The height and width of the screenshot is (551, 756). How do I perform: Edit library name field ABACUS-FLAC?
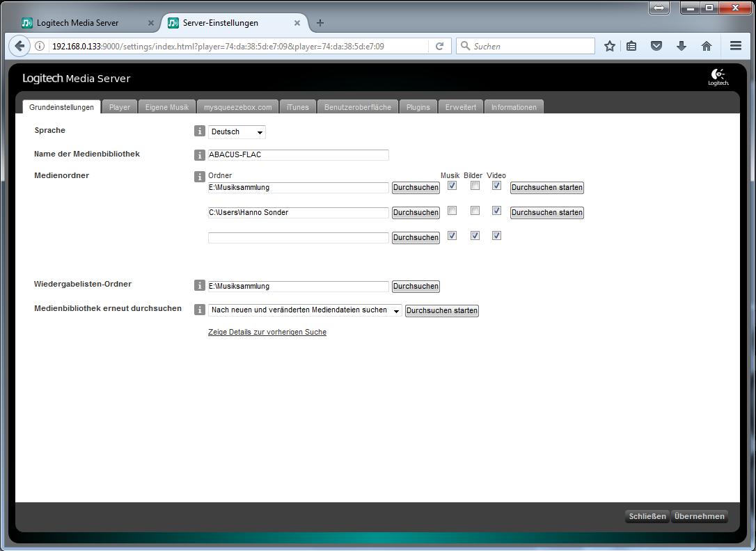pos(299,155)
